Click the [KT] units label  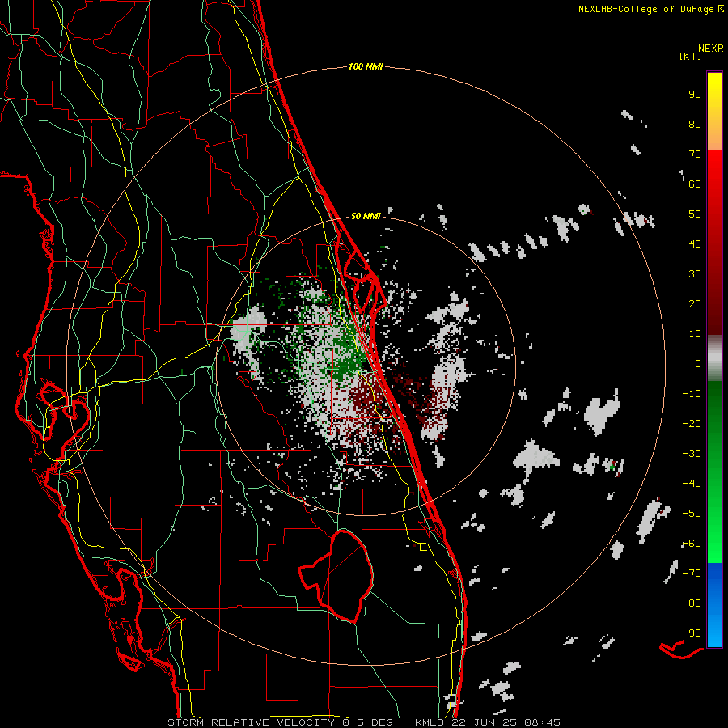tap(691, 56)
